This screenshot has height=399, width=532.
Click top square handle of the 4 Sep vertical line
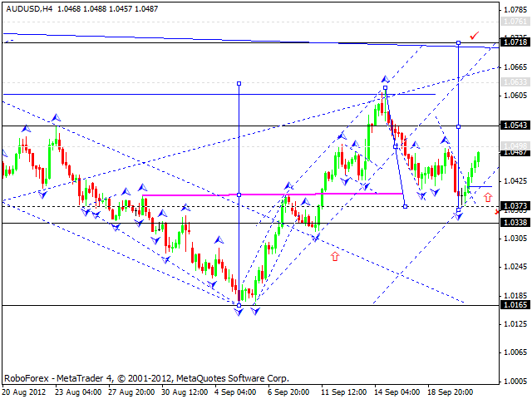click(x=239, y=83)
